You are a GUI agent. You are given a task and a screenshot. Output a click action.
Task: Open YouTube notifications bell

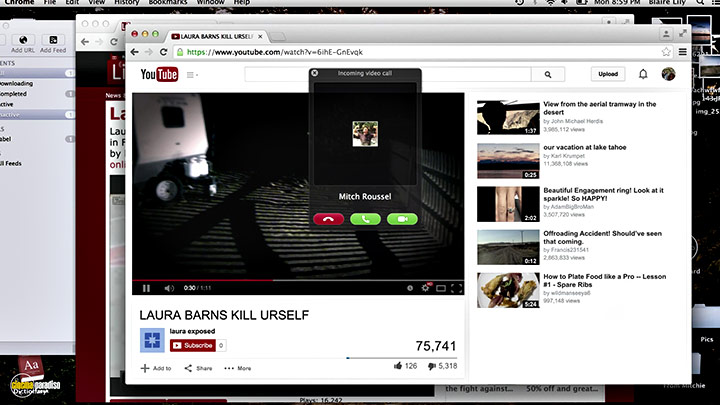(x=643, y=74)
